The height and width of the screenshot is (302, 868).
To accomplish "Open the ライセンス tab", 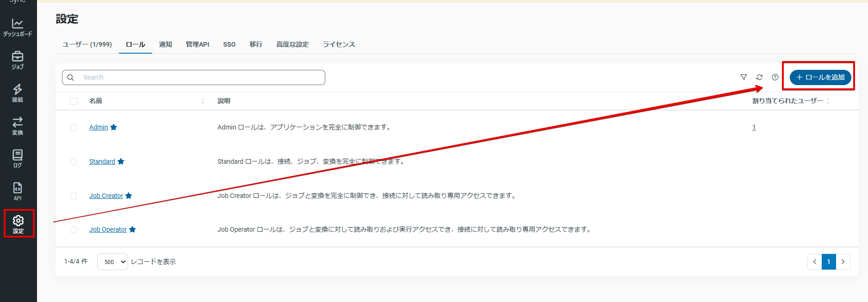I will click(x=339, y=44).
